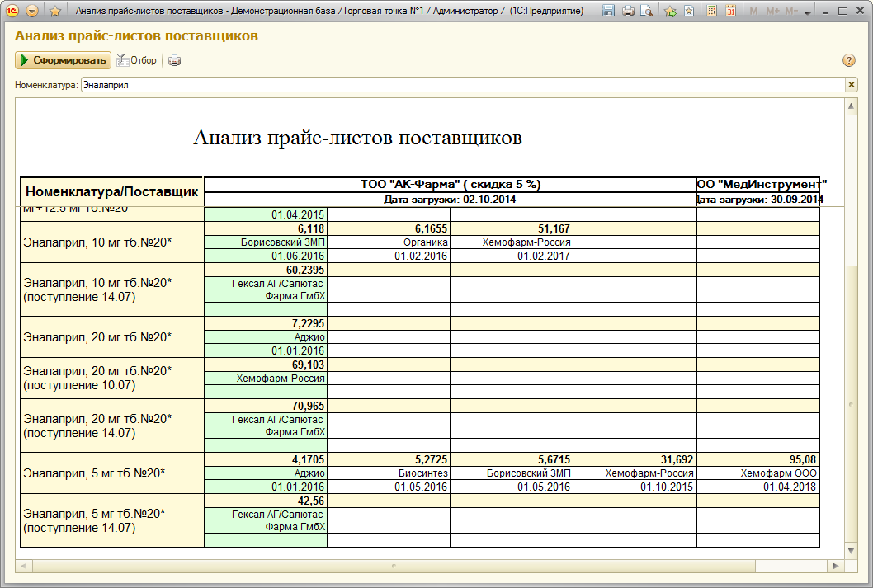873x588 pixels.
Task: Open the calculator tool
Action: 712,11
